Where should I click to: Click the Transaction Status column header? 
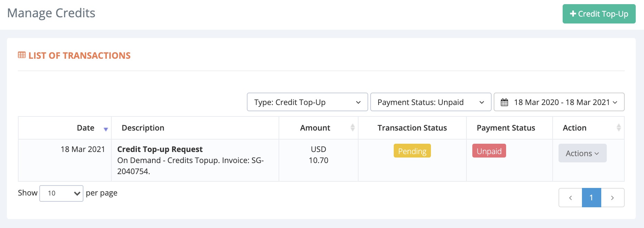412,128
